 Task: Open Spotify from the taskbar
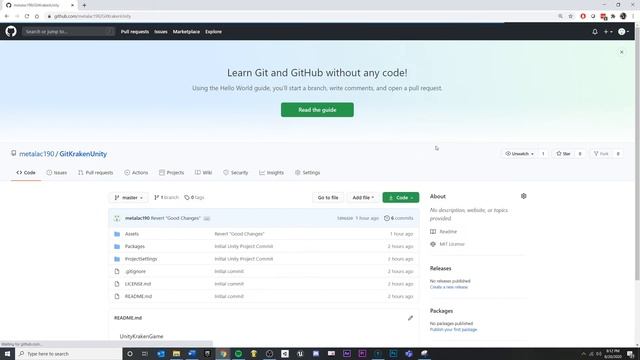pos(238,354)
